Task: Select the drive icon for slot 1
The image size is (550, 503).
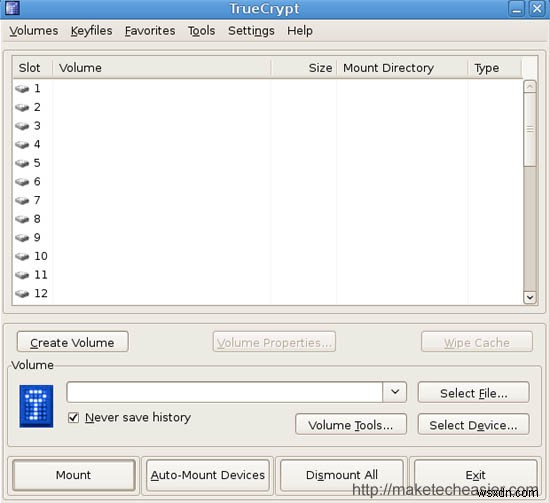Action: click(22, 89)
